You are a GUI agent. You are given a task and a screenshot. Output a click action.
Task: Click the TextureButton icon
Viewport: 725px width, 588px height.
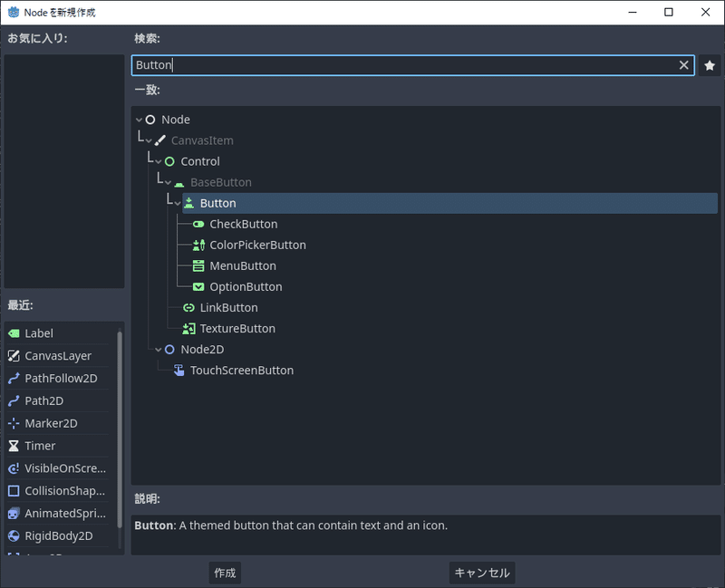click(x=189, y=329)
